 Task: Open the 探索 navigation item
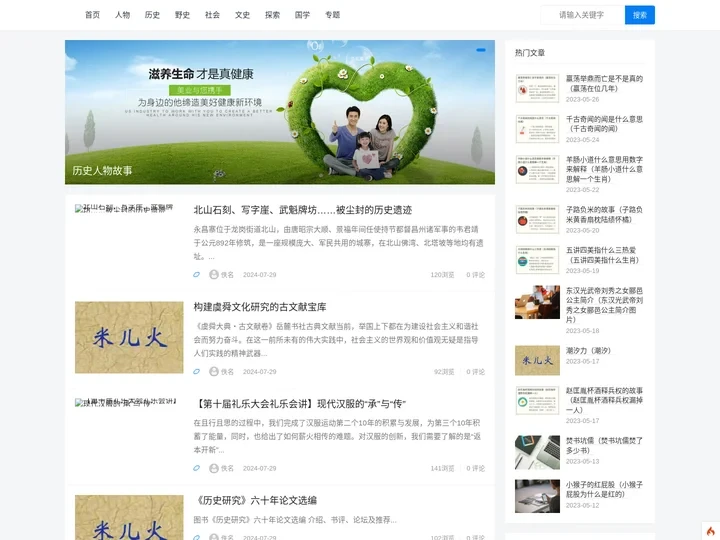click(272, 15)
